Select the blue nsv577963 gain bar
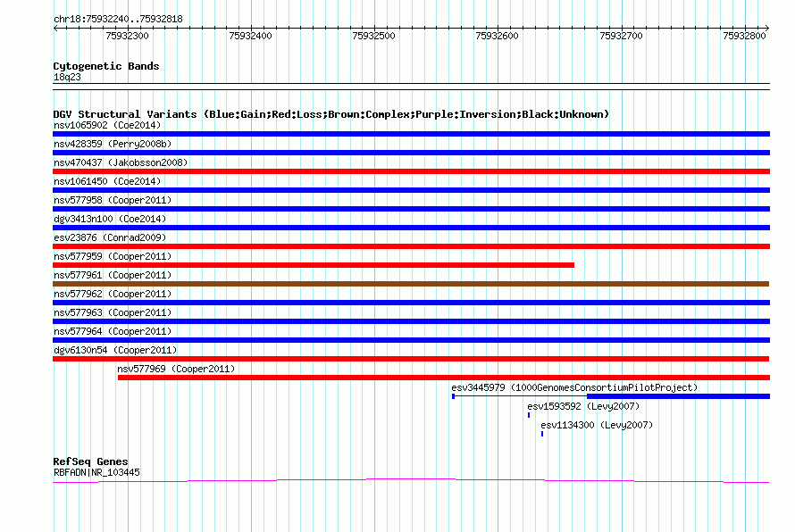The height and width of the screenshot is (532, 795). [411, 321]
